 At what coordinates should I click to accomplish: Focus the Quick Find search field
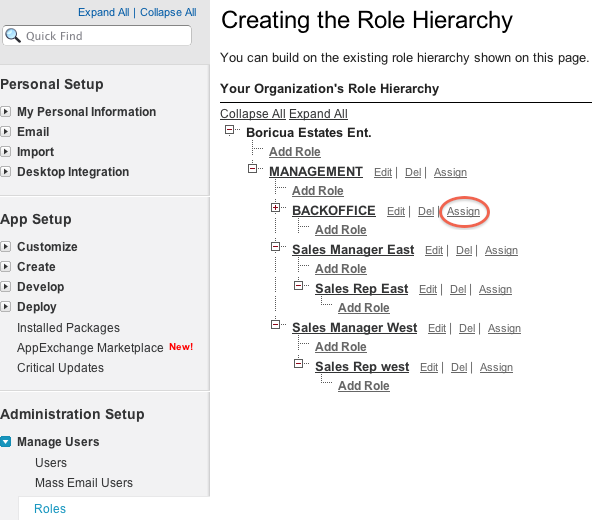tap(97, 35)
